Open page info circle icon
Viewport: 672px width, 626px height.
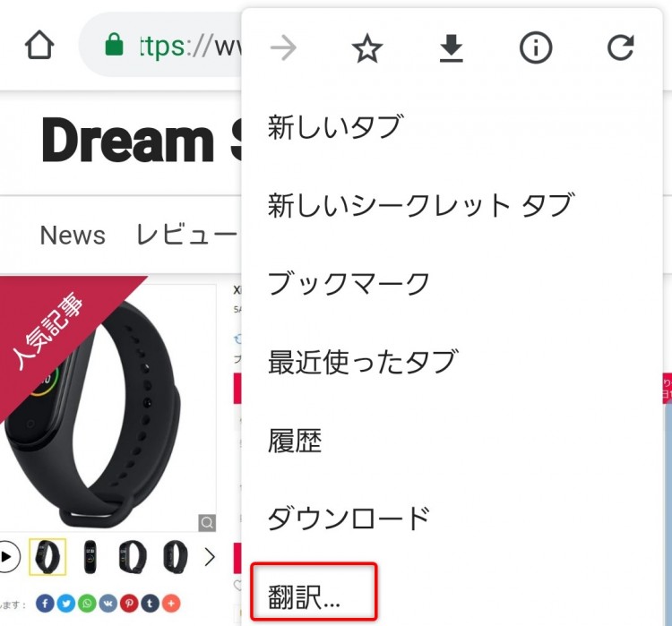tap(536, 47)
